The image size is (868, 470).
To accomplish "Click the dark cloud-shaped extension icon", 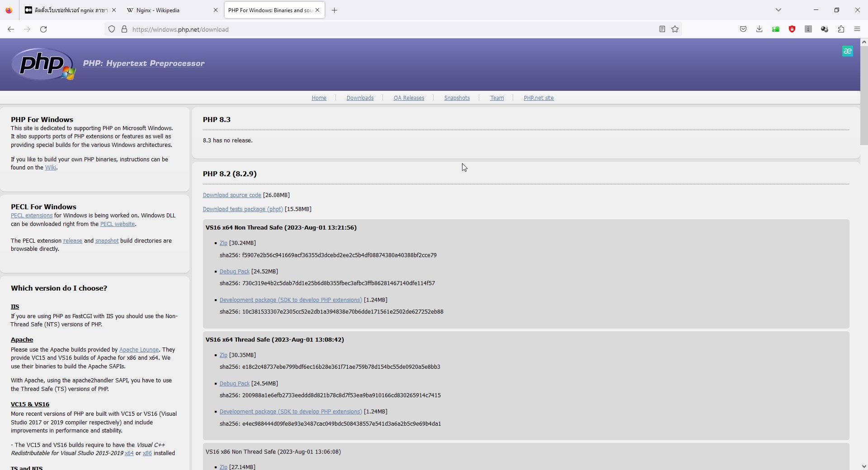I will (x=825, y=29).
